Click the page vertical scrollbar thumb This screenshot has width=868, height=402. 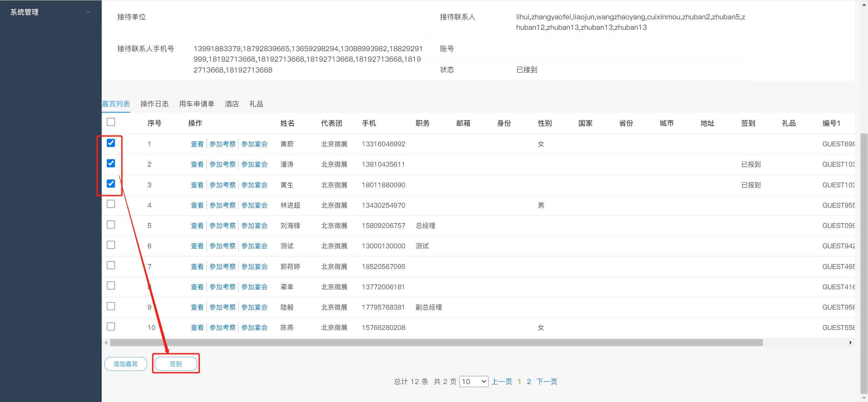(864, 263)
